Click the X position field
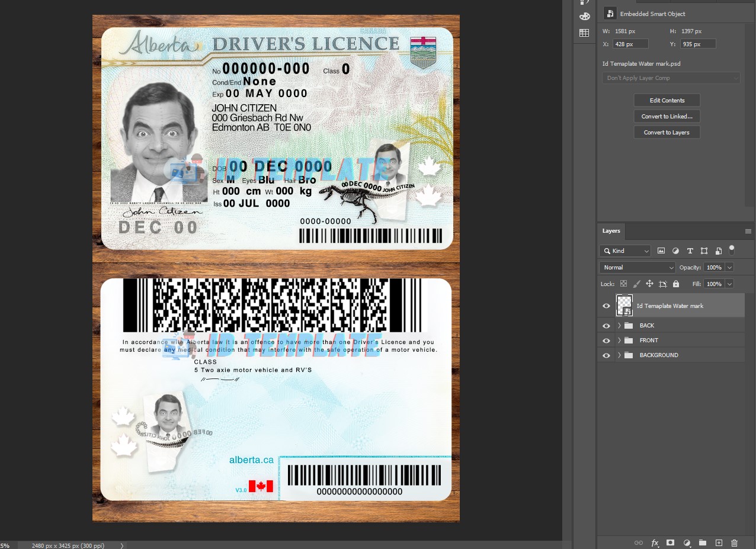 point(631,44)
